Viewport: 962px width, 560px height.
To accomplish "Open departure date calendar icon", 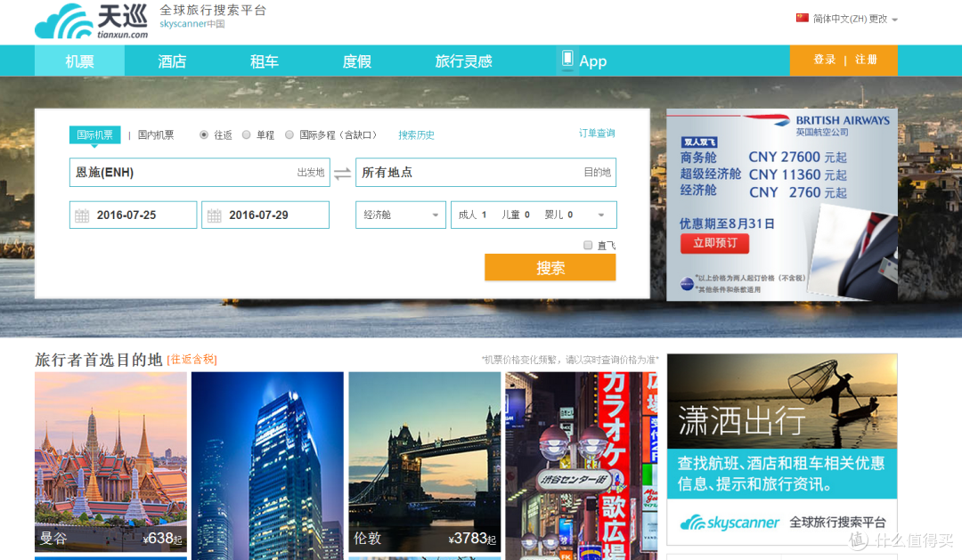I will [x=82, y=215].
